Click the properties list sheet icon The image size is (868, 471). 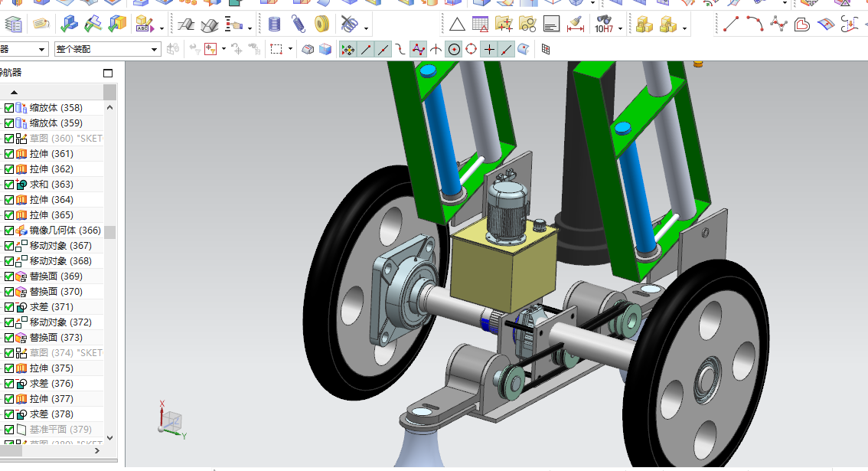click(13, 24)
